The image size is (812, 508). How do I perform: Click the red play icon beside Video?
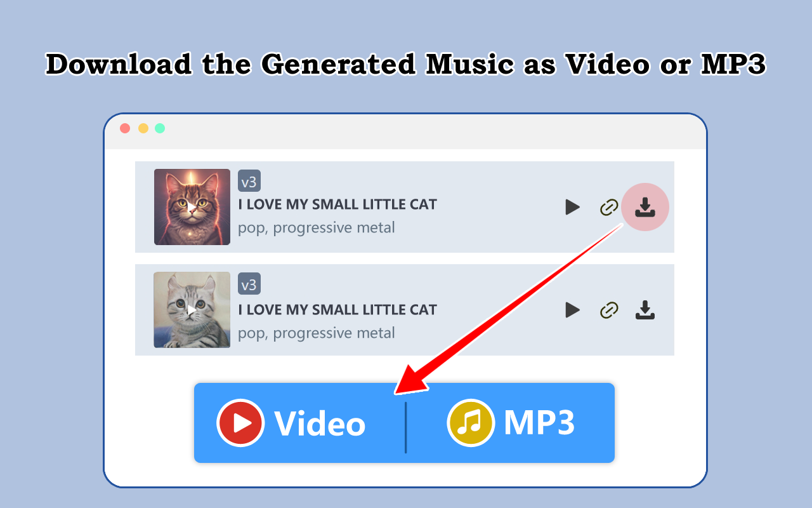(240, 422)
